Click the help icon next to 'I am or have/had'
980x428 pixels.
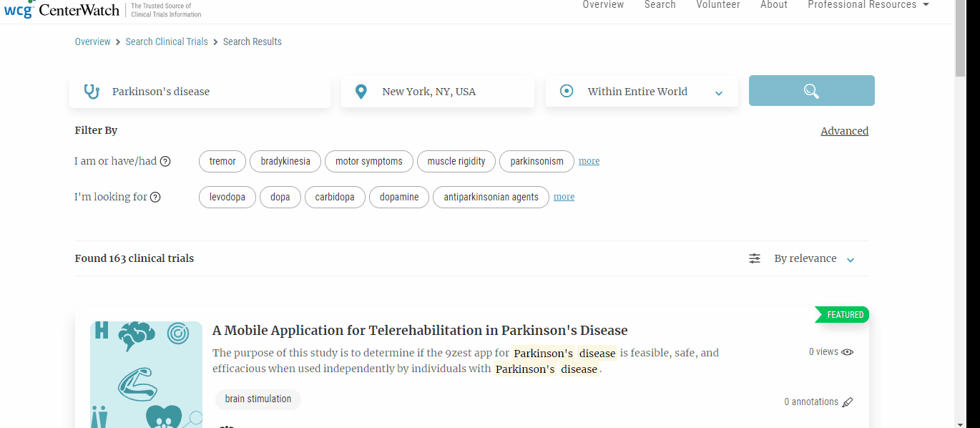coord(165,161)
